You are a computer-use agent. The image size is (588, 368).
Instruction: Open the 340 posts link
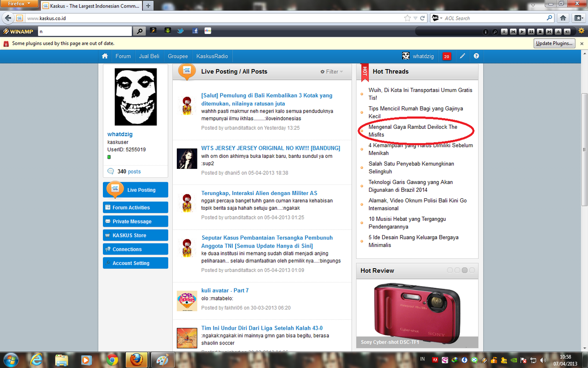129,172
